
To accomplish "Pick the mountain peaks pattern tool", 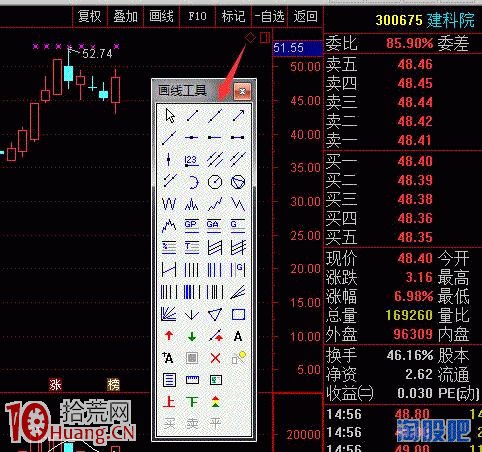I will [169, 226].
